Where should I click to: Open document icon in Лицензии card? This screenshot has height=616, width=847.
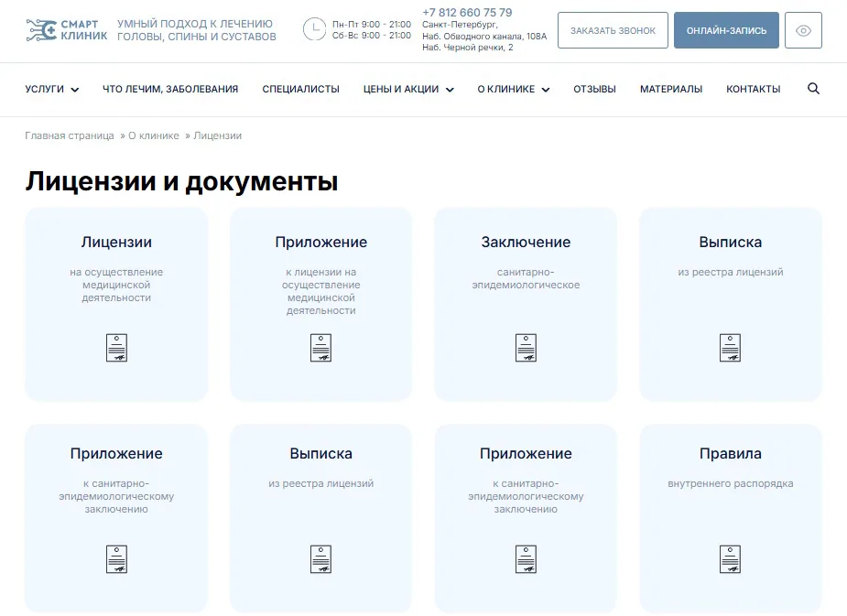pyautogui.click(x=116, y=348)
